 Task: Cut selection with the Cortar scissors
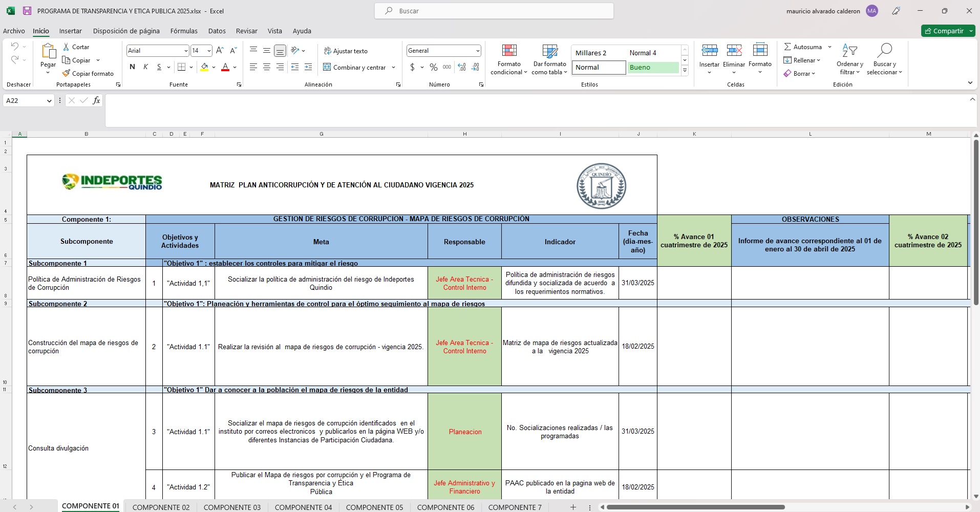click(x=76, y=47)
